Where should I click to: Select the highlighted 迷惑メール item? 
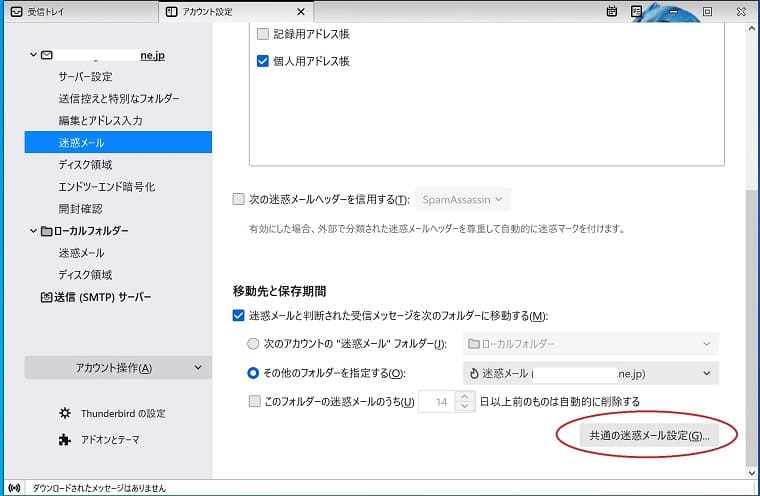118,142
